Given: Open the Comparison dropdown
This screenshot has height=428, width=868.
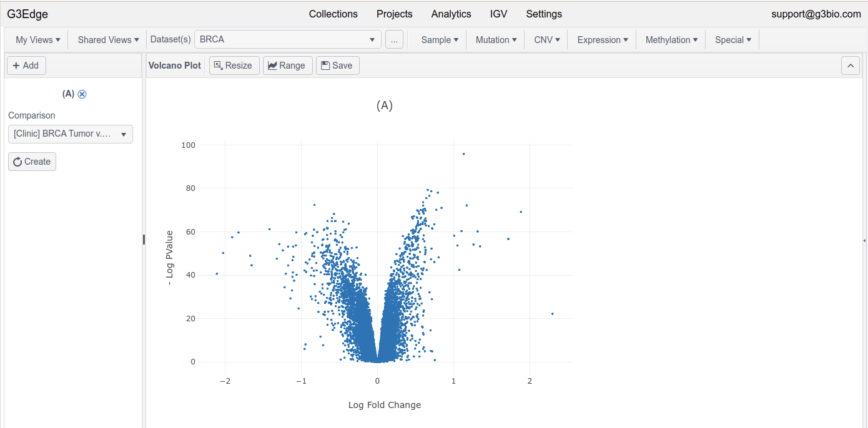Looking at the screenshot, I should click(71, 134).
